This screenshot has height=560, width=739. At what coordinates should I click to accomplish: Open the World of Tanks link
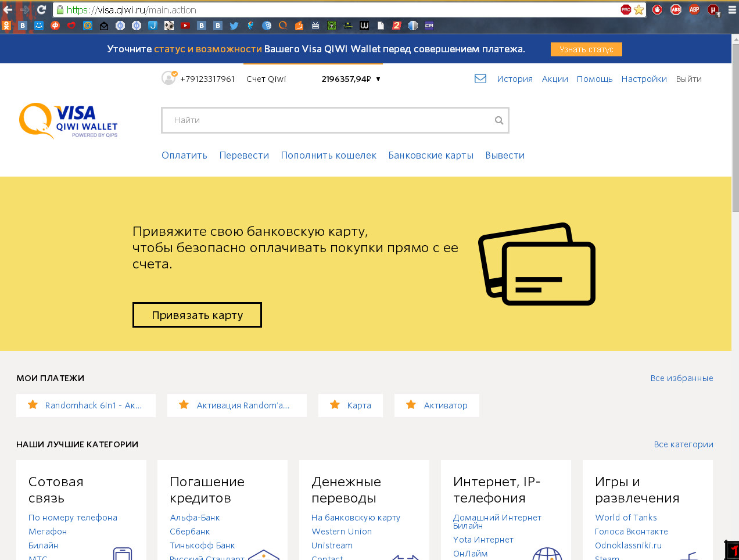point(626,518)
